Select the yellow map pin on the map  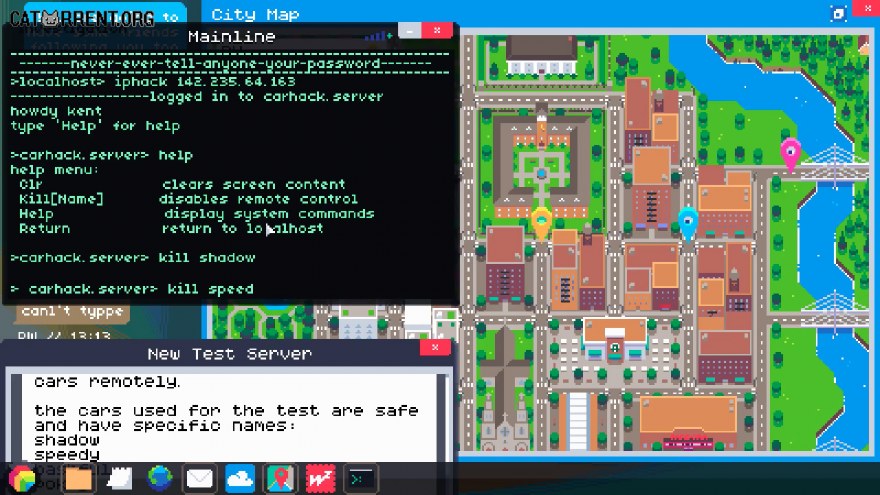click(541, 223)
